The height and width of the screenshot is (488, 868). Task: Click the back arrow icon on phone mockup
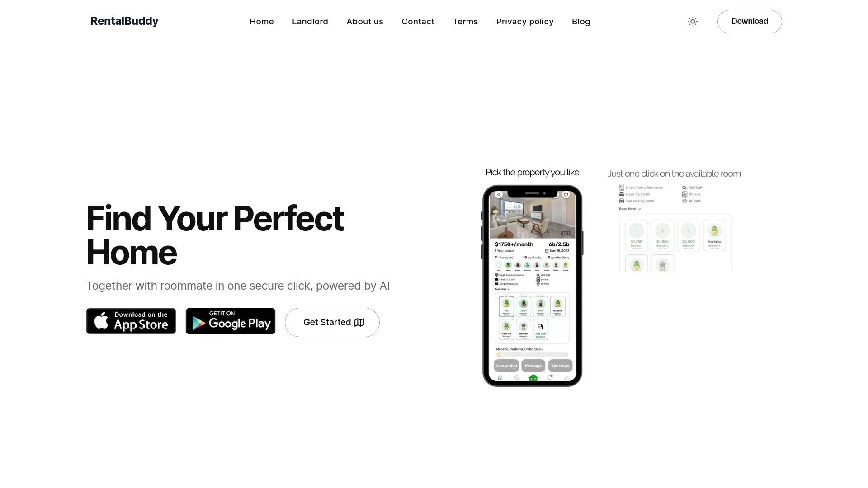pos(498,195)
